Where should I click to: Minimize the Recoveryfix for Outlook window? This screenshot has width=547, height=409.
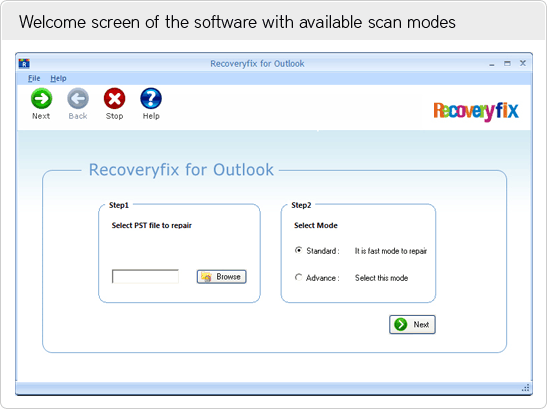(492, 64)
